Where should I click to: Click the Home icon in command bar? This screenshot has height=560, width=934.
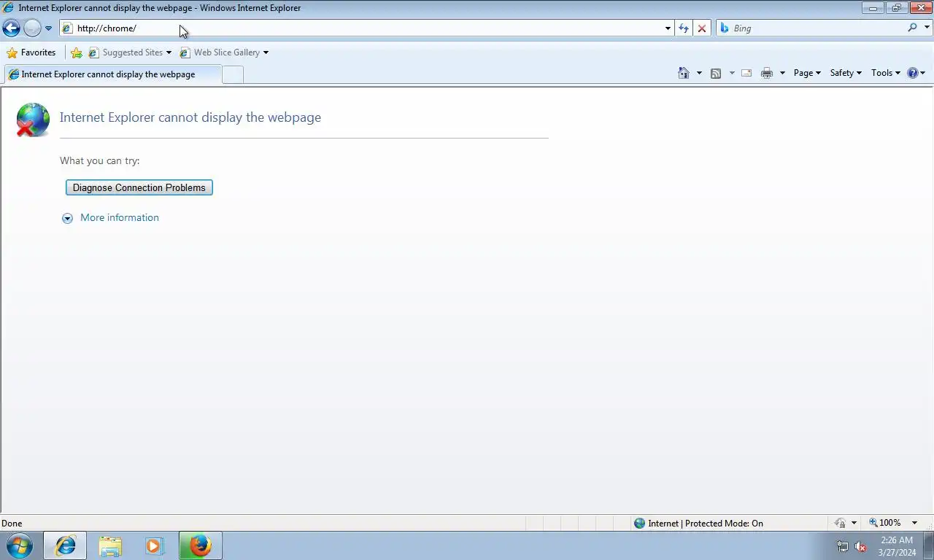684,73
